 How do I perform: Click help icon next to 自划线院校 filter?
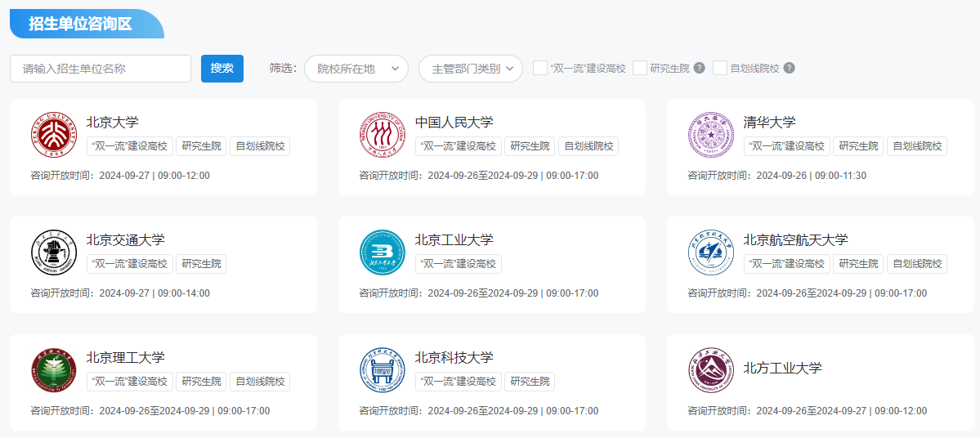tap(790, 68)
